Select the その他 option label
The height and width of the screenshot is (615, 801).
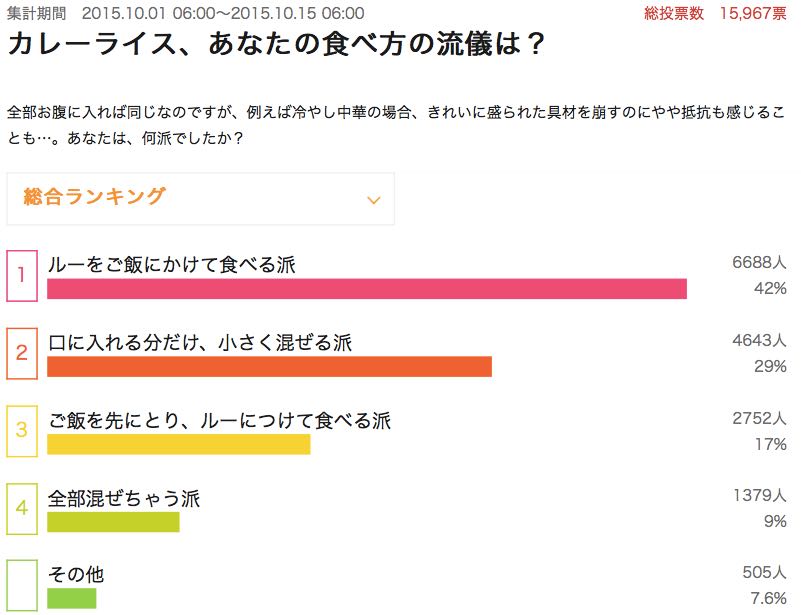tap(76, 575)
